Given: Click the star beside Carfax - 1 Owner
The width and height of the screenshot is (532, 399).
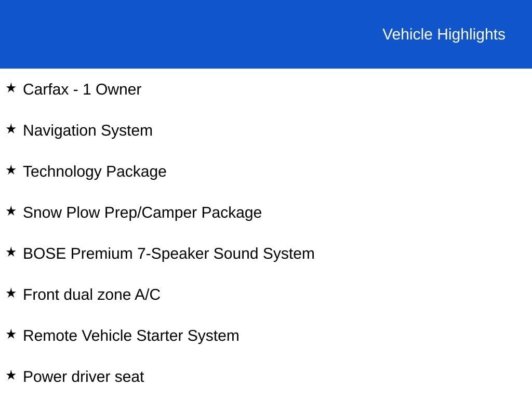Looking at the screenshot, I should click(x=11, y=88).
